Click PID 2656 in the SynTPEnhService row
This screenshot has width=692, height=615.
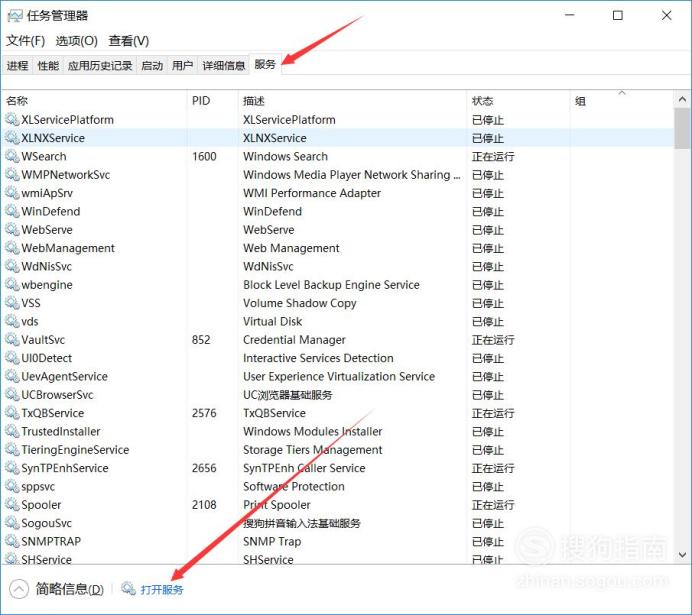(204, 468)
